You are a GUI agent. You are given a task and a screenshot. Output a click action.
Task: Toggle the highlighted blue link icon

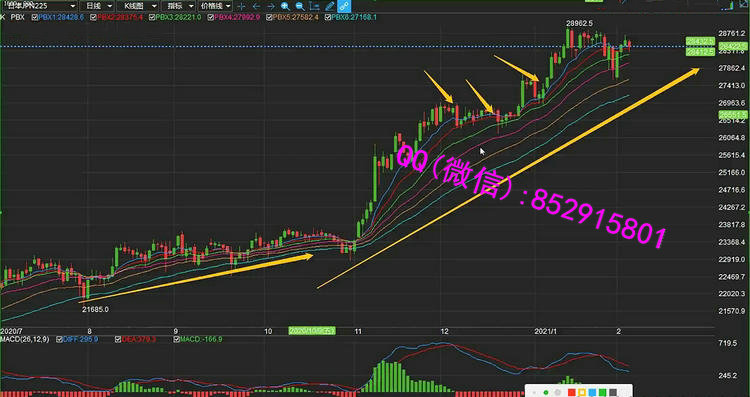pos(344,6)
